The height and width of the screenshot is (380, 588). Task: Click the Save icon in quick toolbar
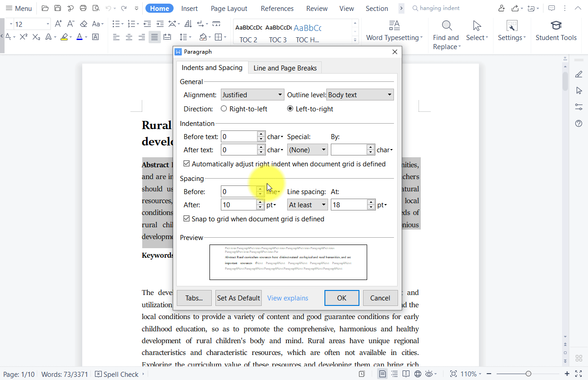coord(58,8)
